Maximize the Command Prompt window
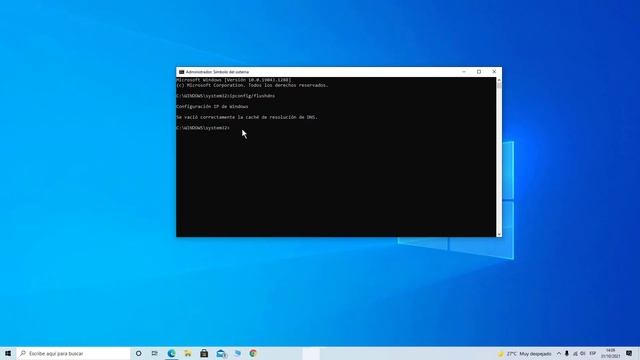 click(x=479, y=72)
